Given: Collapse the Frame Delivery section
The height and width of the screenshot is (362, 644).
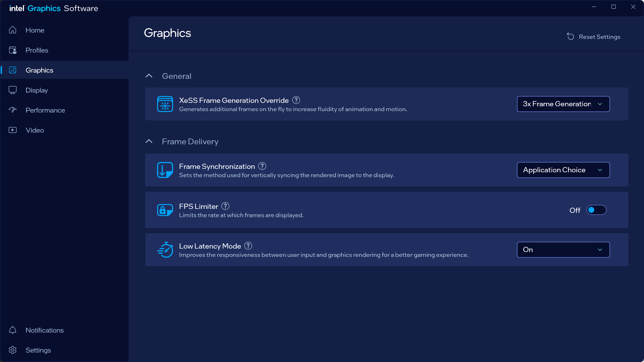Looking at the screenshot, I should click(149, 141).
